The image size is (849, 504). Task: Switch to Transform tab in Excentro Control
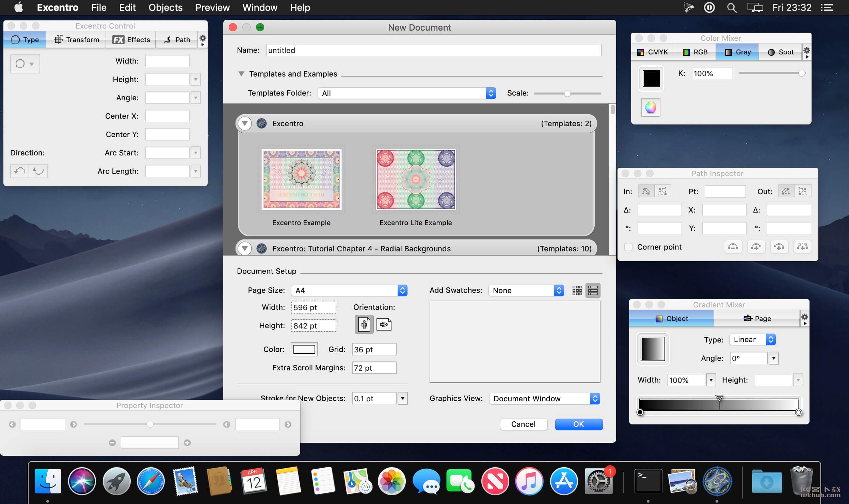[x=77, y=40]
